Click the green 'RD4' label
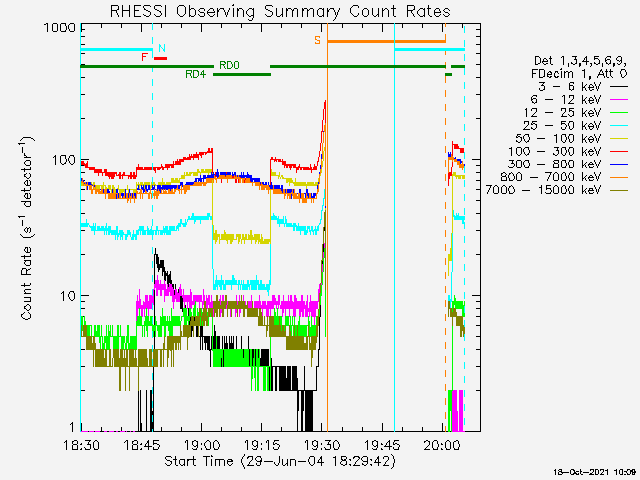 coord(196,74)
